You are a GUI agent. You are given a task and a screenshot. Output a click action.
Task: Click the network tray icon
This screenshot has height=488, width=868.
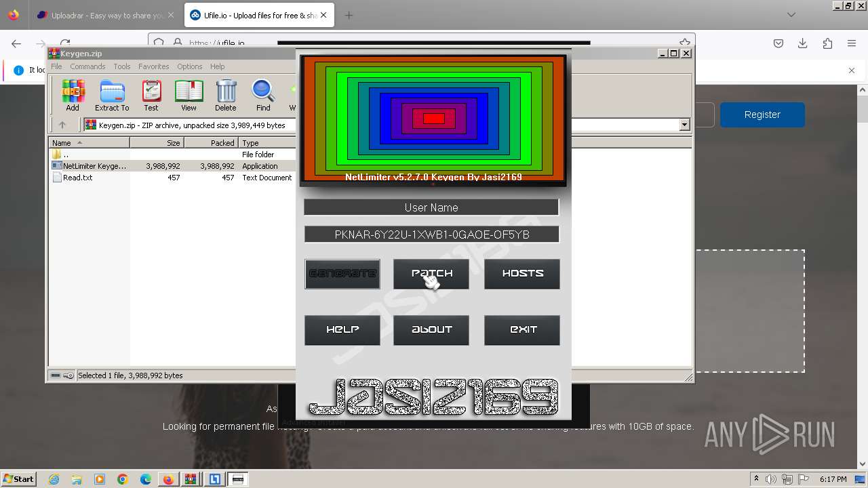[x=787, y=479]
